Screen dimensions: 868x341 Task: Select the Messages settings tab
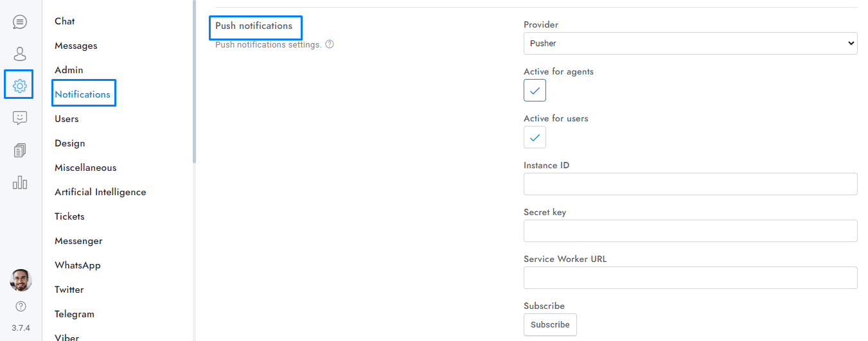click(x=76, y=46)
